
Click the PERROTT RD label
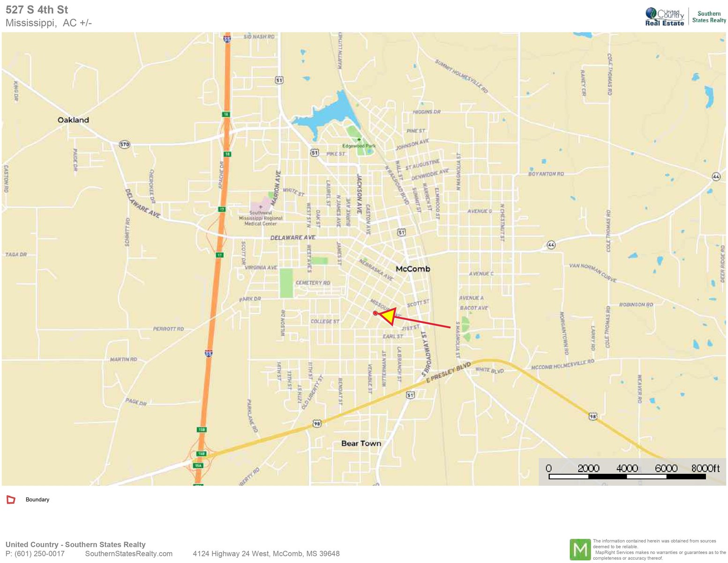click(169, 329)
